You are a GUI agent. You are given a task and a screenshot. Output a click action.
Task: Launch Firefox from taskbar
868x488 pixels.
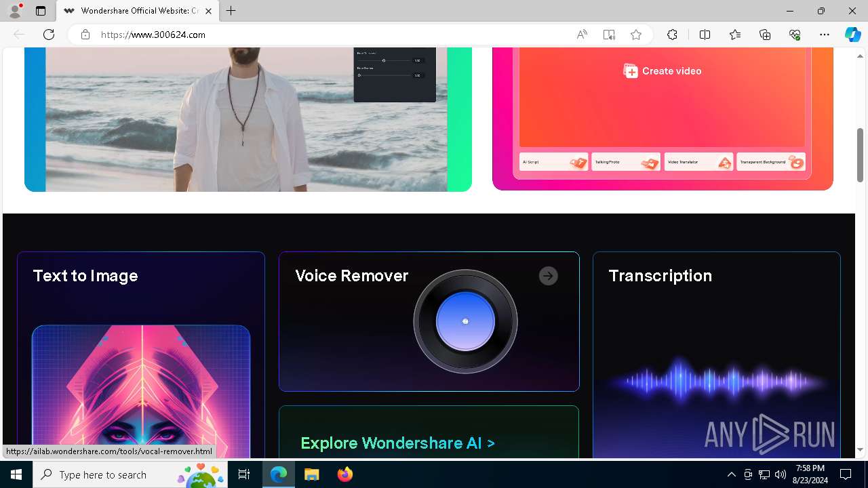(x=345, y=474)
